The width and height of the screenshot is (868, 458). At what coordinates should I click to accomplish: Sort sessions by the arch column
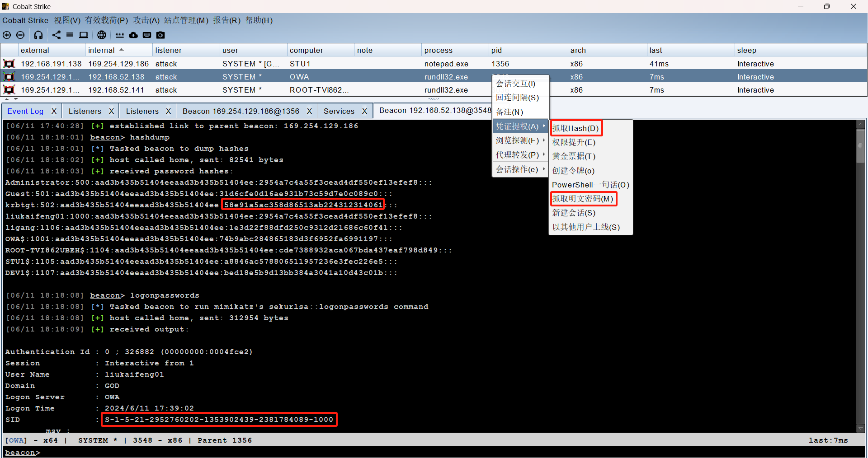click(x=607, y=50)
